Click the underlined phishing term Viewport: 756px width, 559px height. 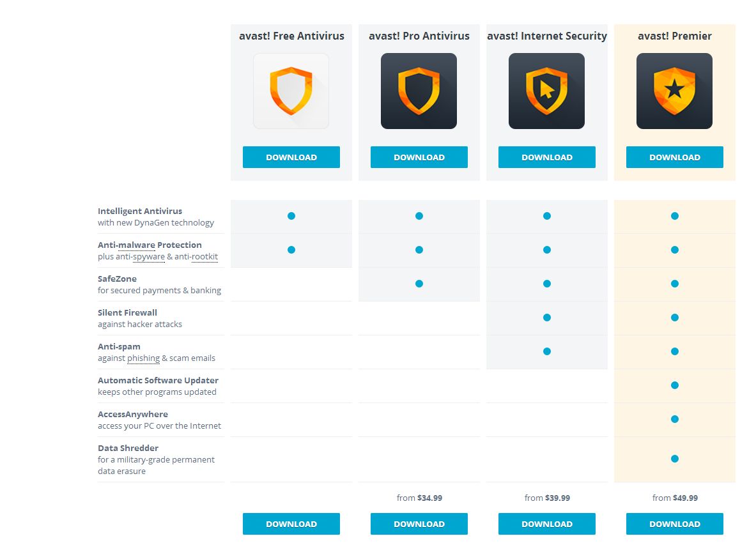coord(143,358)
